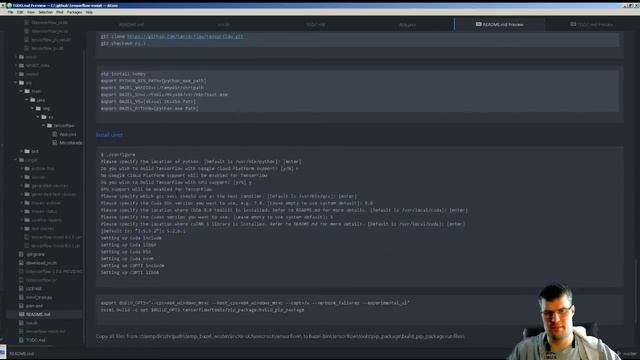Open run.sh file in the tree
640x360 pixels.
[x=31, y=323]
